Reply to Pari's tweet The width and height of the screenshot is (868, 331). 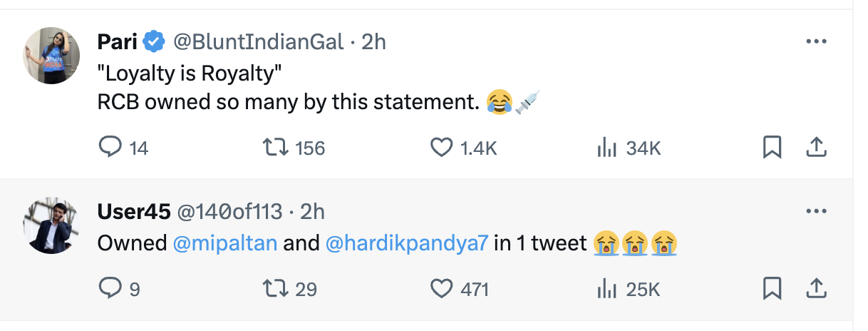[110, 148]
